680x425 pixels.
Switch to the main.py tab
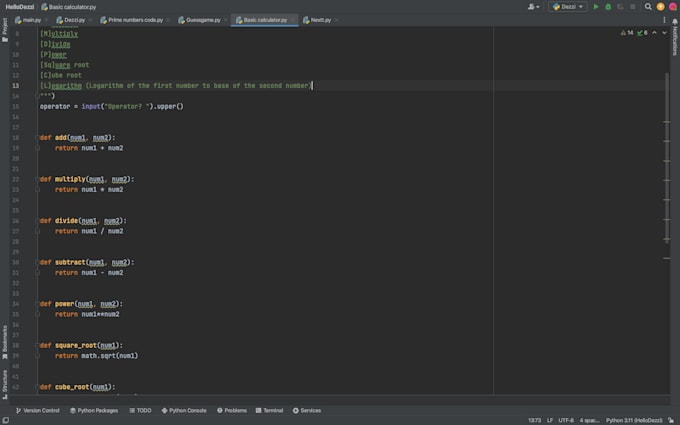(28, 20)
